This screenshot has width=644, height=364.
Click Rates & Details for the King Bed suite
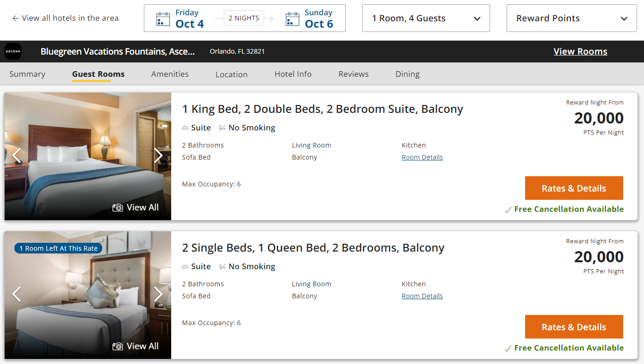(574, 188)
